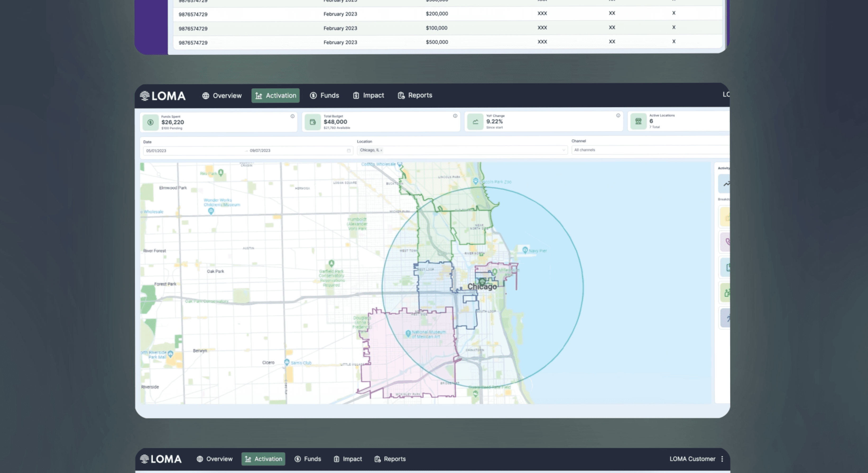
Task: Click kebab menu beside LOMA Customer
Action: pyautogui.click(x=722, y=459)
